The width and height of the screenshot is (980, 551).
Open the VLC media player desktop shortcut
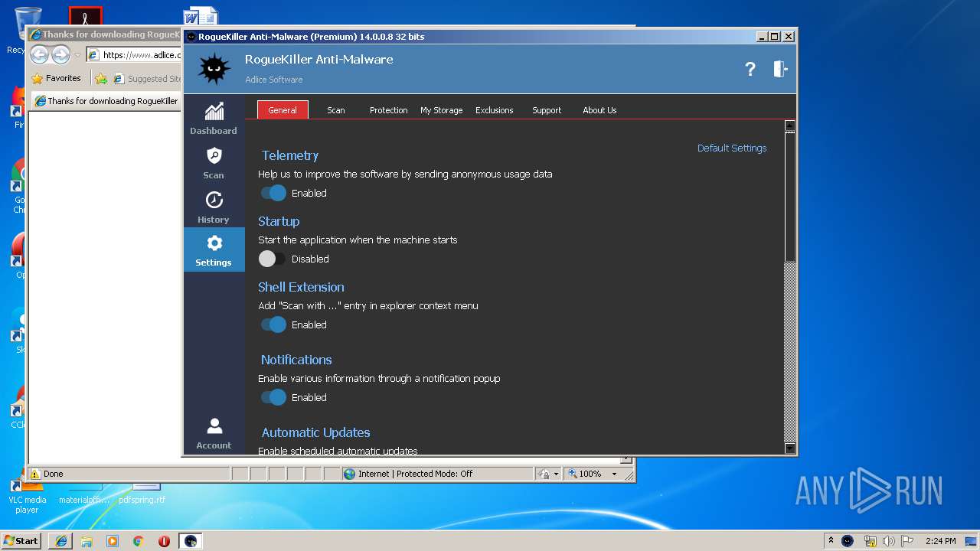[x=27, y=494]
